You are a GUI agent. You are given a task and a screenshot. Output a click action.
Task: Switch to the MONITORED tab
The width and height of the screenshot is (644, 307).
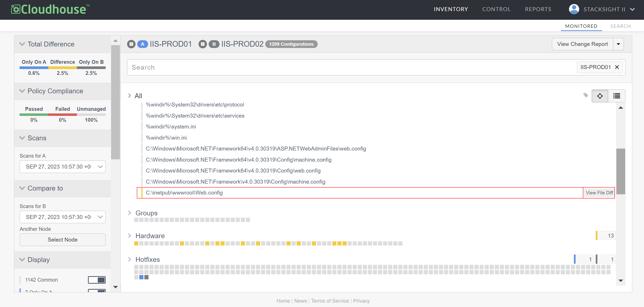click(581, 26)
